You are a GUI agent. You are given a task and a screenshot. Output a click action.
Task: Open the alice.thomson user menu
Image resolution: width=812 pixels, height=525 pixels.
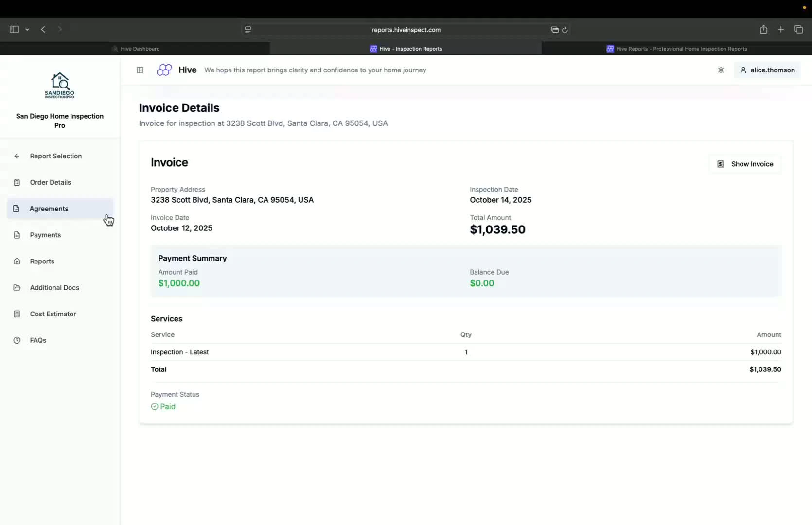(x=767, y=70)
